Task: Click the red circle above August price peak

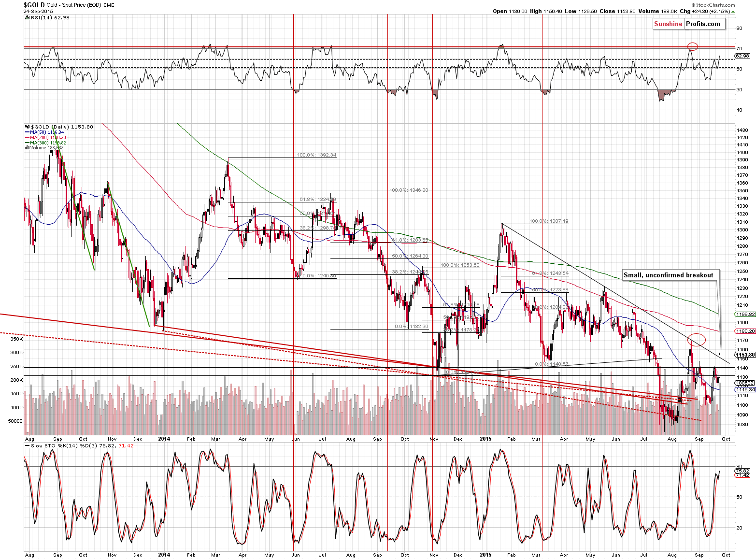Action: 697,339
